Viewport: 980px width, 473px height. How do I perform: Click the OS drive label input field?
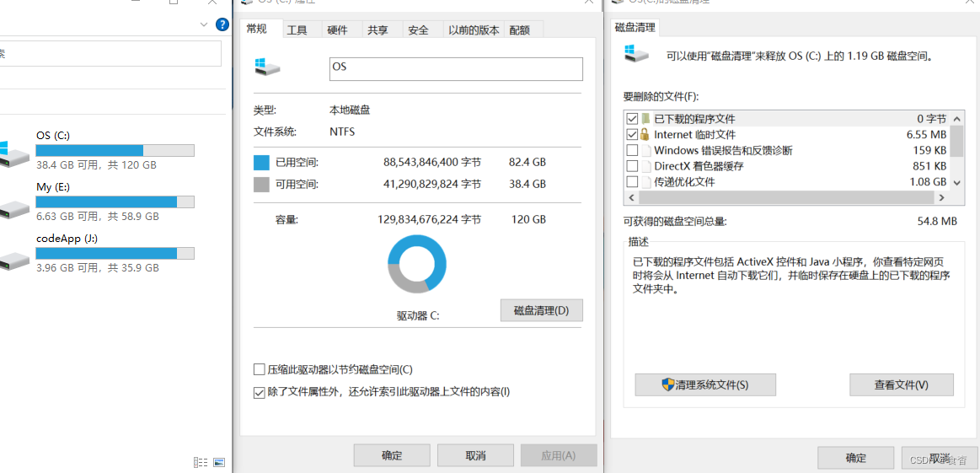456,69
